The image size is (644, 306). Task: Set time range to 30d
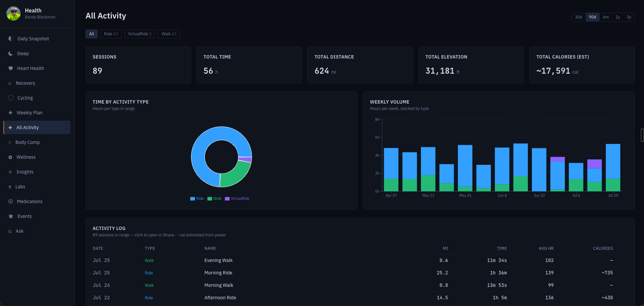point(578,17)
